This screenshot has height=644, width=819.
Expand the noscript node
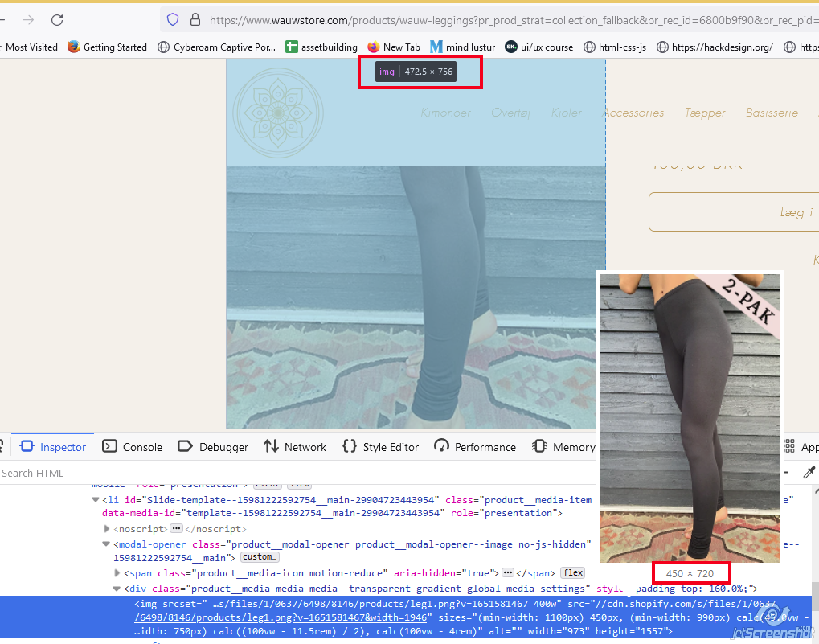tap(107, 528)
